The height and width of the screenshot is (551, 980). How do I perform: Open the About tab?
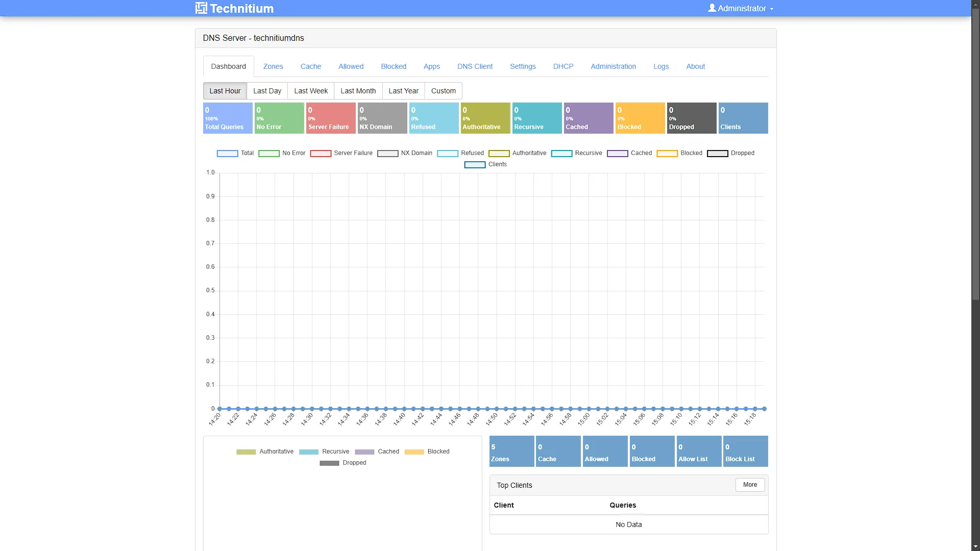point(696,66)
